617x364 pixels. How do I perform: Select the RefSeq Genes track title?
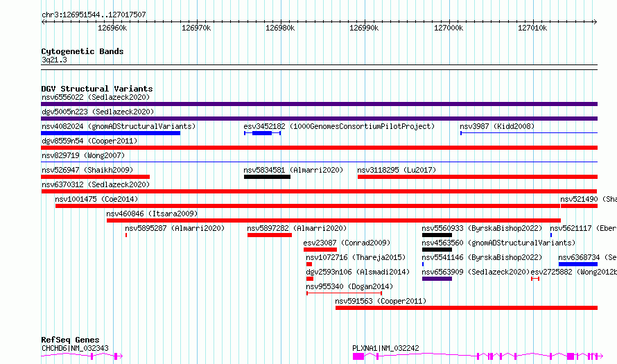(x=70, y=340)
